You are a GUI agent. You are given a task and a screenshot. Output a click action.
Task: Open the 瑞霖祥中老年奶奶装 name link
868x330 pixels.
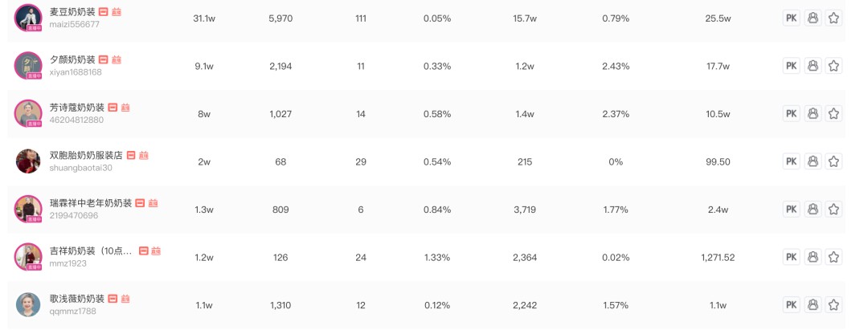pos(91,203)
